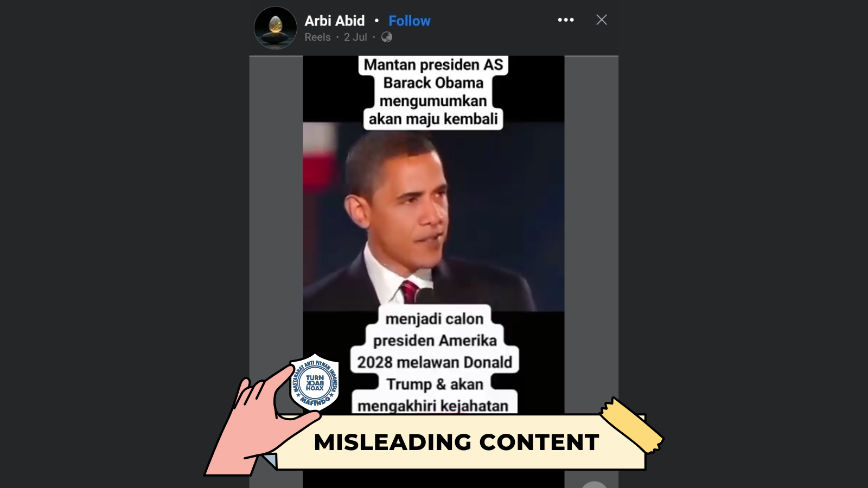Viewport: 868px width, 488px height.
Task: Click the 2 Jul post date
Action: coord(355,37)
